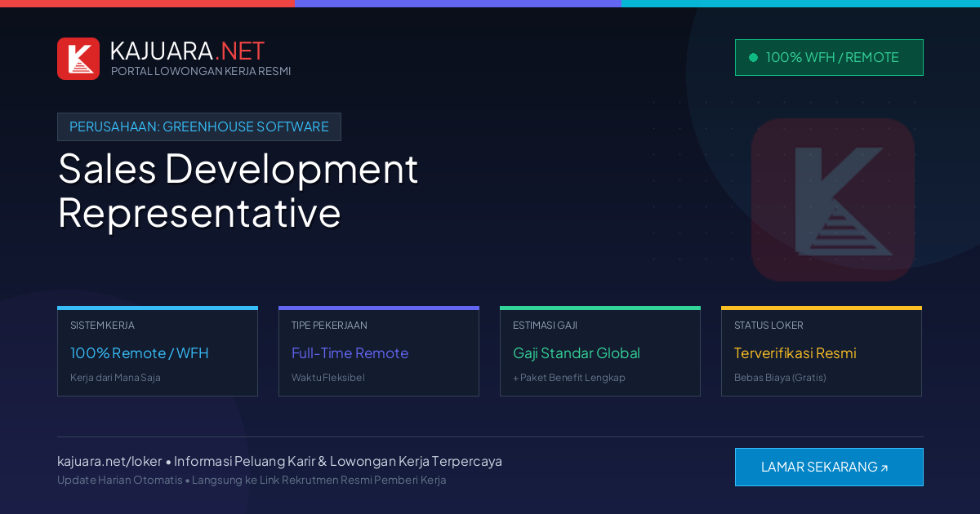Click the Sales Development Representative heading
This screenshot has height=514, width=980.
pyautogui.click(x=238, y=190)
